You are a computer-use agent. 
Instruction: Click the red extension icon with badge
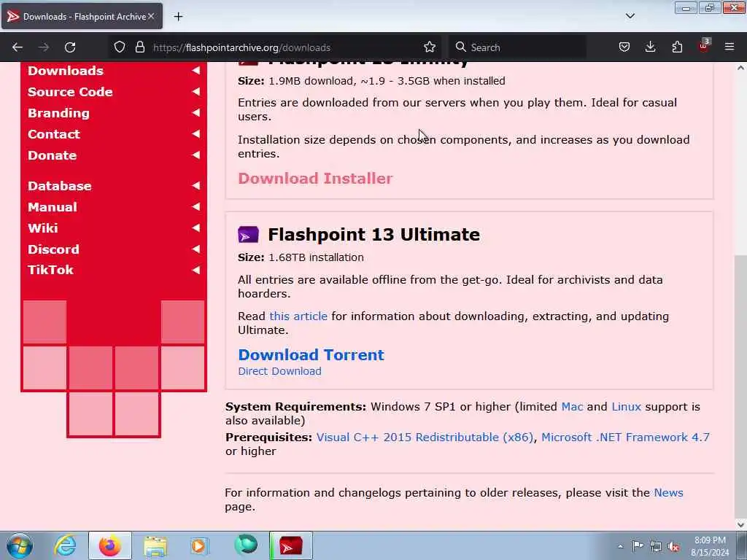point(704,46)
